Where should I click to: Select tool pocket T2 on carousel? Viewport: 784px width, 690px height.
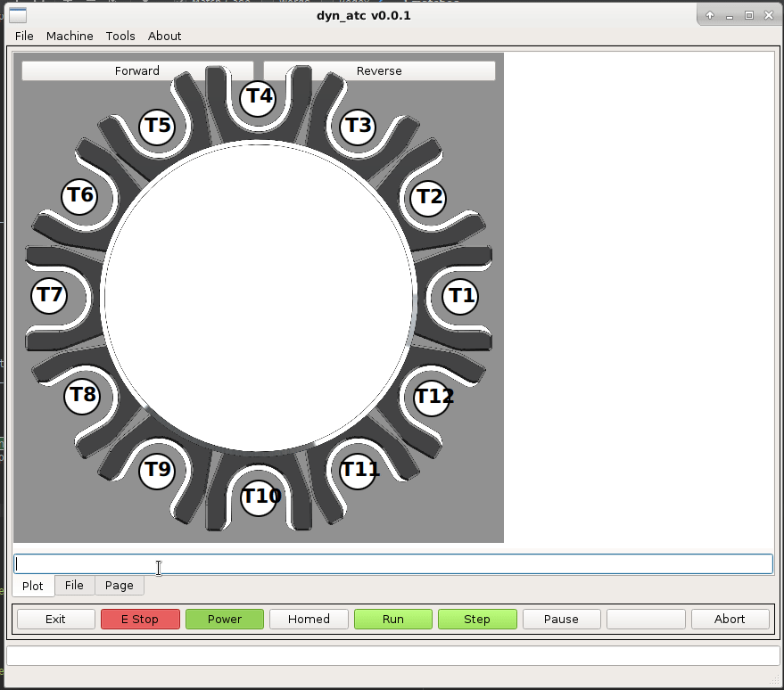click(x=428, y=198)
